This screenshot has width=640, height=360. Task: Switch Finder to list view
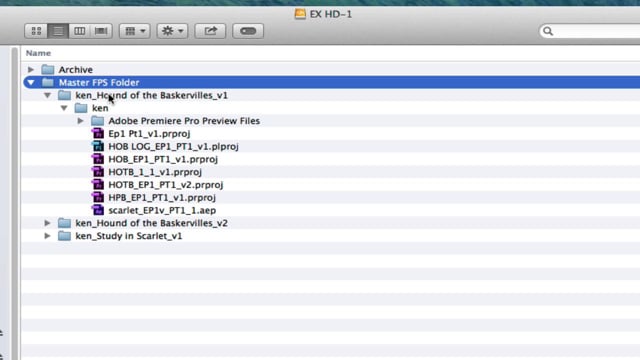(58, 31)
